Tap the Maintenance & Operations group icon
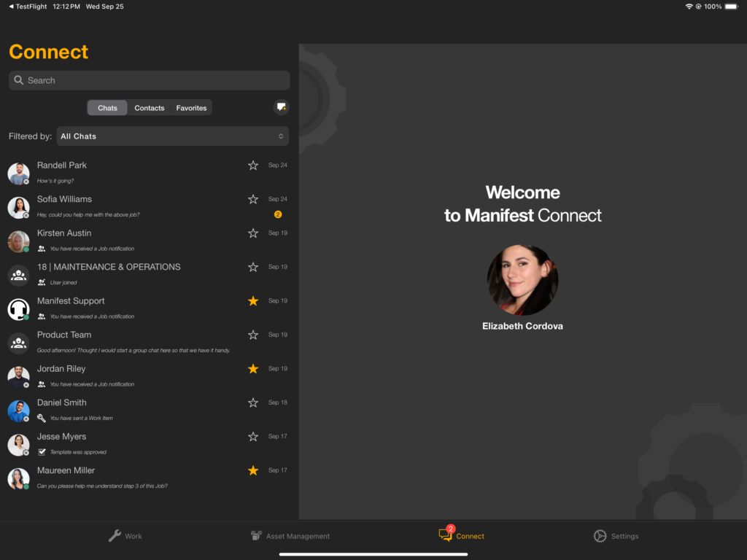 (18, 275)
